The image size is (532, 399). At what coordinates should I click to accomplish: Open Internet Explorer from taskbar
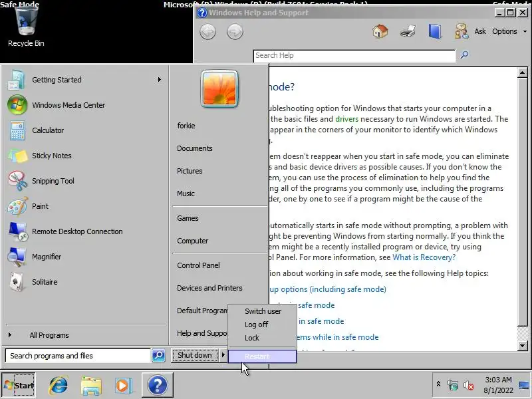pos(59,386)
